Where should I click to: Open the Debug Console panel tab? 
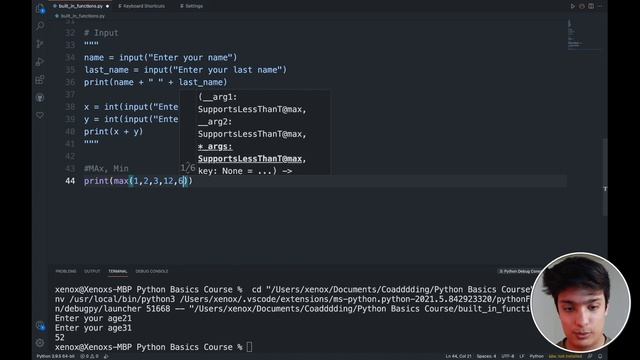pos(152,271)
